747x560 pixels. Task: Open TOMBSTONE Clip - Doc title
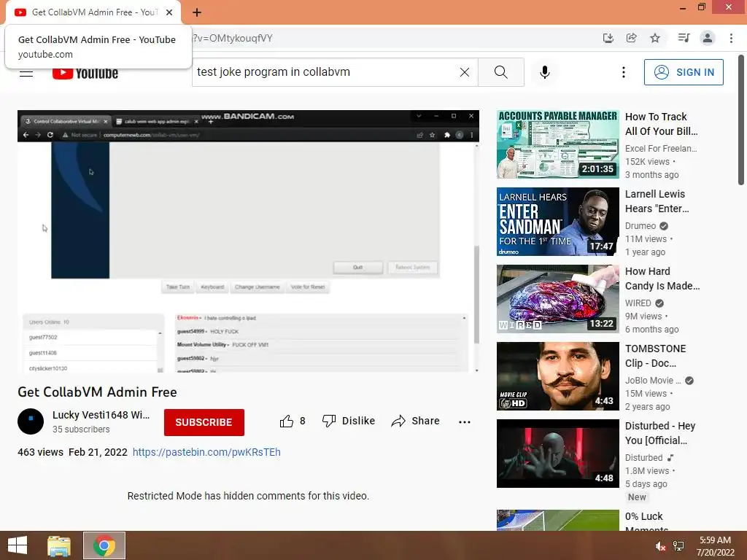(656, 356)
